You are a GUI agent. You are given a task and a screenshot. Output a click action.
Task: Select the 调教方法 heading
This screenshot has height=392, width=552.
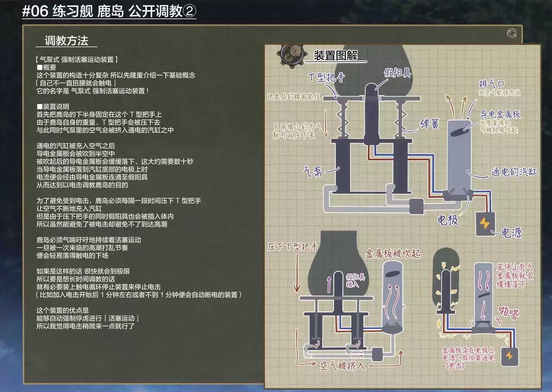66,40
